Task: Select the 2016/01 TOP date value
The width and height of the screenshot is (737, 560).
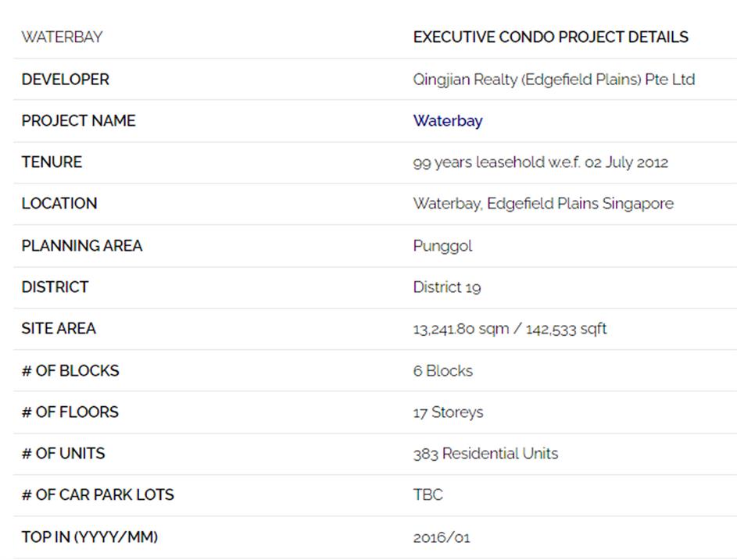Action: (x=442, y=537)
